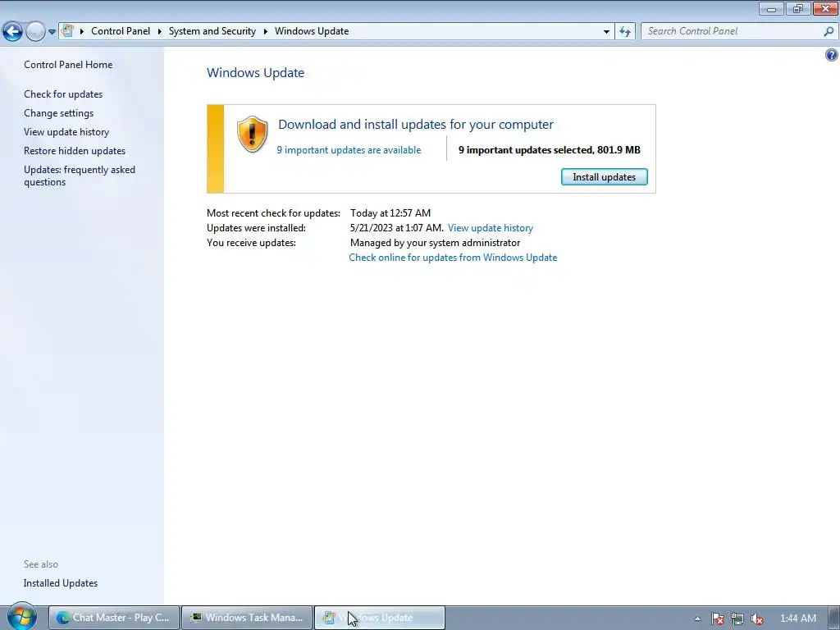
Task: Open View update history in sidebar
Action: point(66,132)
